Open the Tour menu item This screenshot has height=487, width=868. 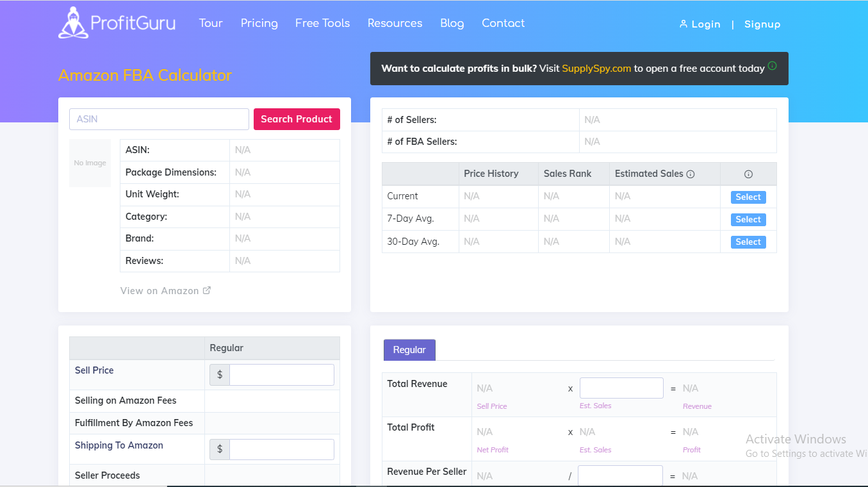[x=211, y=23]
